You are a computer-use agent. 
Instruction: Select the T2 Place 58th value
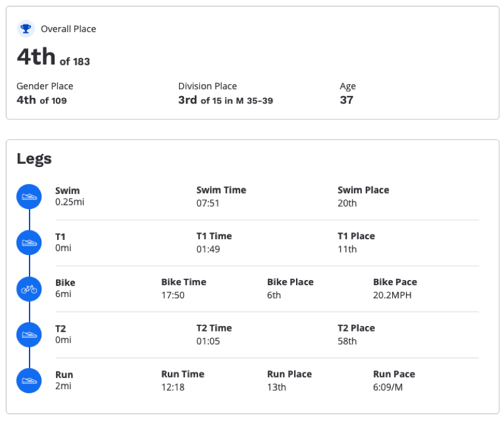tap(347, 341)
